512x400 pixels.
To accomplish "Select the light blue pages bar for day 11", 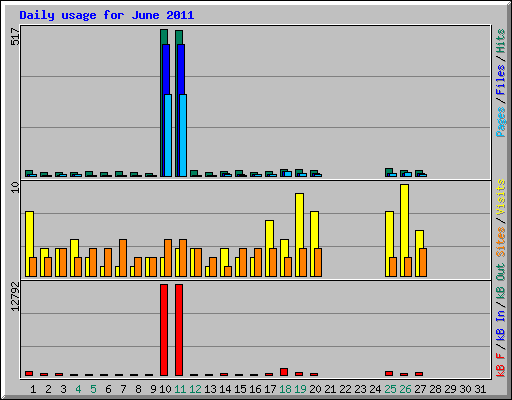I will (183, 135).
